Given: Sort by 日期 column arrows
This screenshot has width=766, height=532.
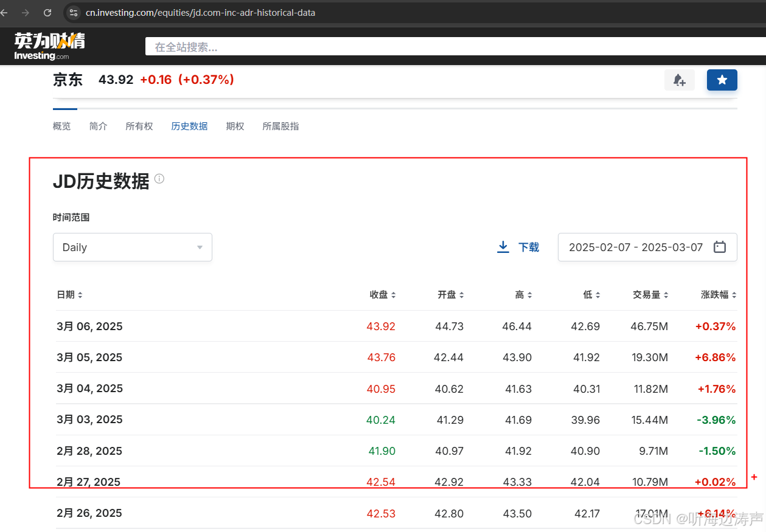Looking at the screenshot, I should click(x=80, y=295).
